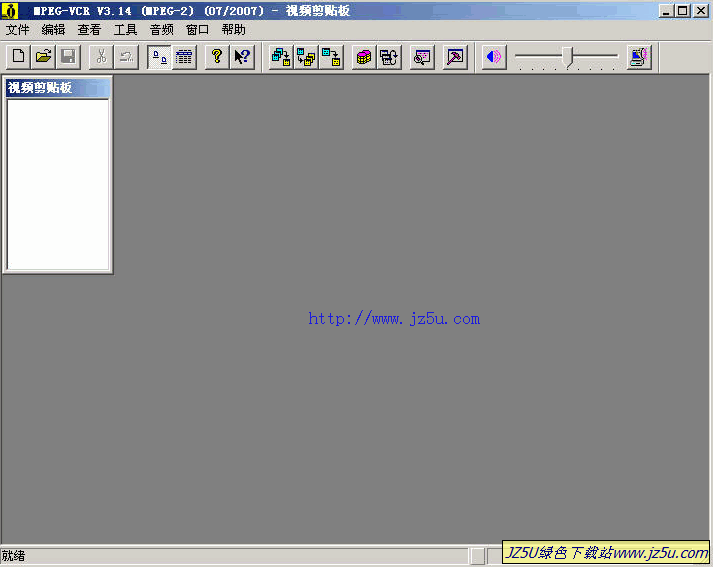Open the 编辑 menu
The width and height of the screenshot is (713, 567).
[53, 30]
